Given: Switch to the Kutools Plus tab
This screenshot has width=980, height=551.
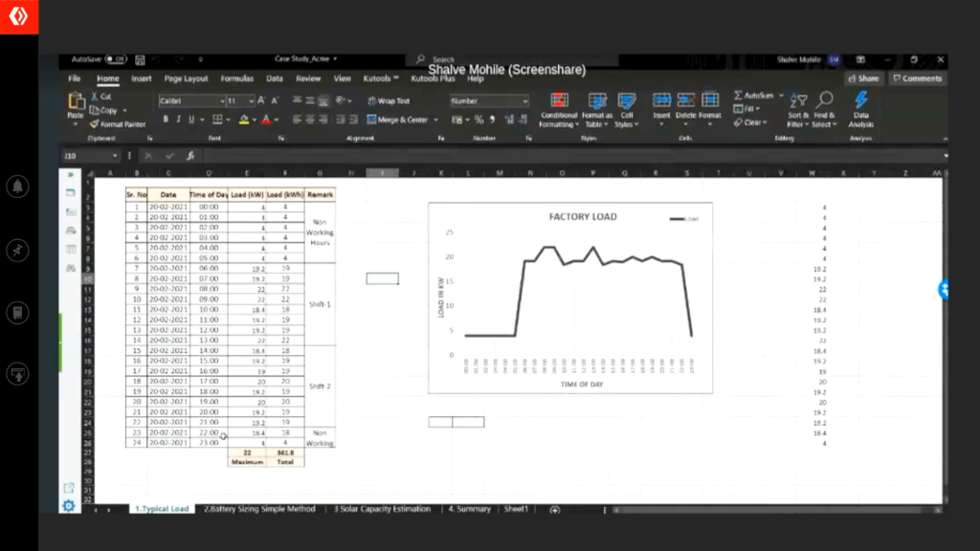Looking at the screenshot, I should point(433,78).
